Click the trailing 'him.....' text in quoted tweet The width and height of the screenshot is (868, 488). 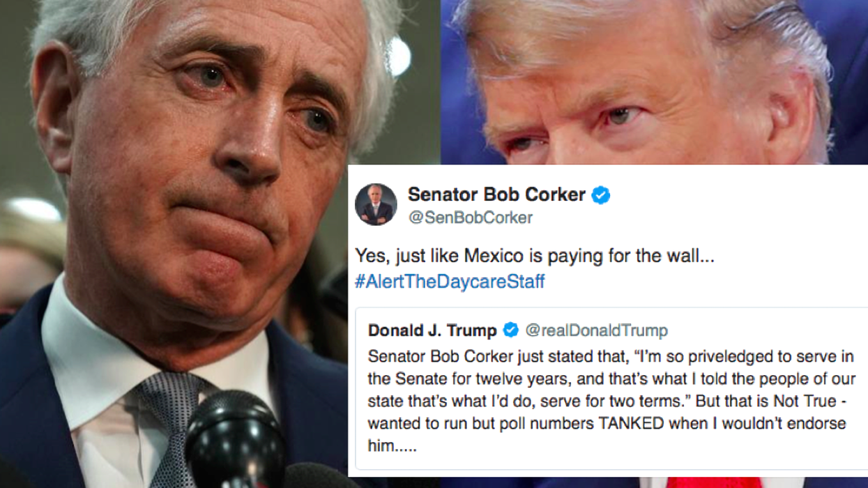[x=392, y=446]
